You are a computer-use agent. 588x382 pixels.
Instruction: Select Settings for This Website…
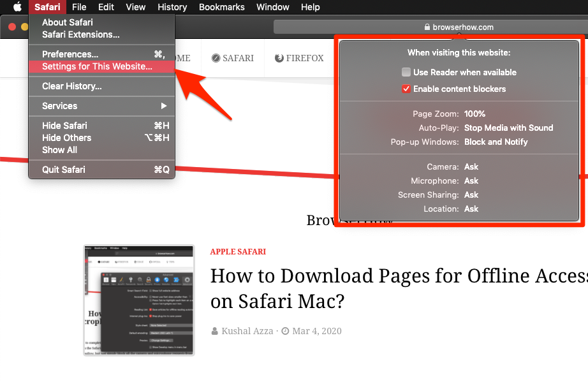point(101,66)
